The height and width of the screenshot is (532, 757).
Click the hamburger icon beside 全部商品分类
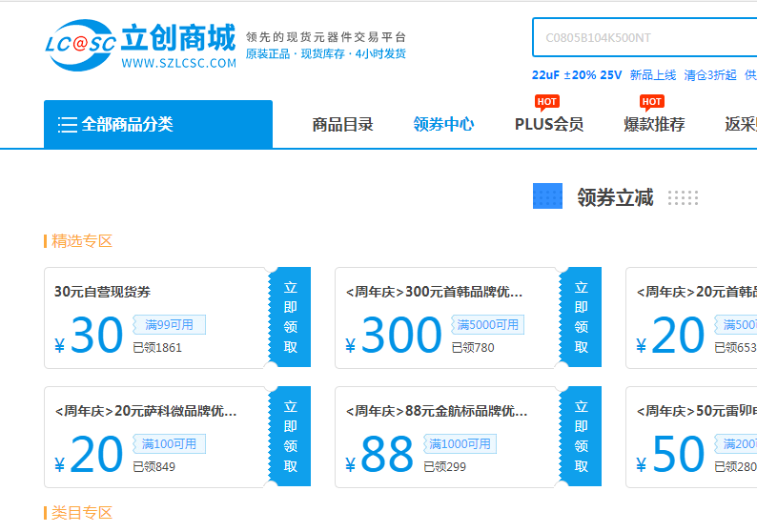(68, 125)
